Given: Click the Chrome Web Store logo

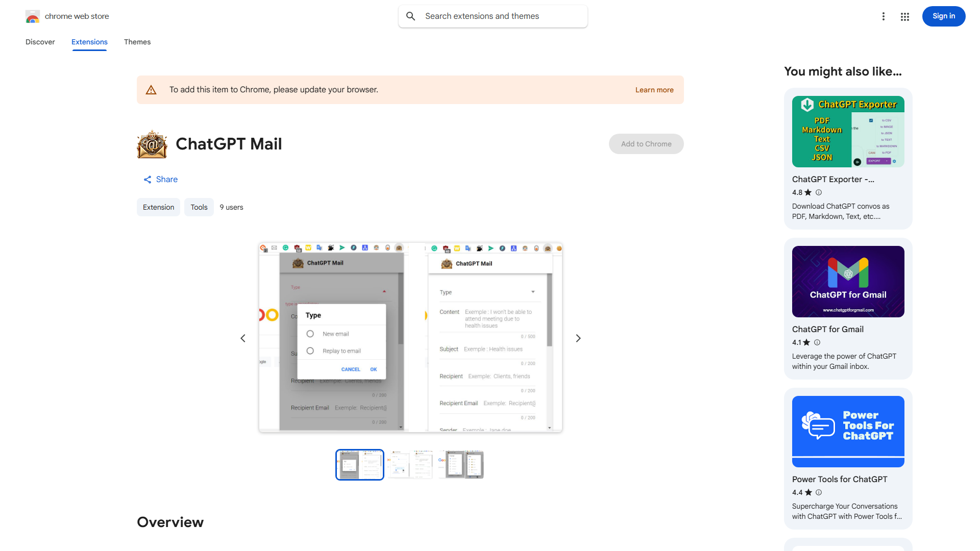Looking at the screenshot, I should click(x=33, y=16).
